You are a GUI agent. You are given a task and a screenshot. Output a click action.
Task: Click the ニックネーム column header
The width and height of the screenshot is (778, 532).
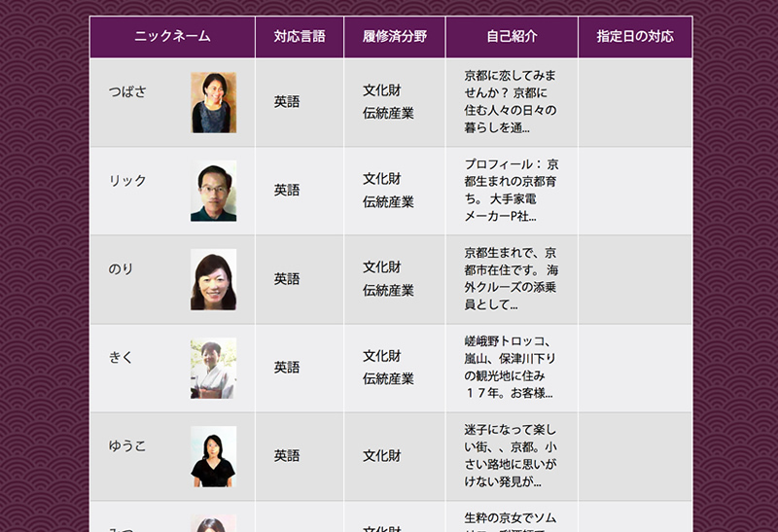pyautogui.click(x=172, y=37)
